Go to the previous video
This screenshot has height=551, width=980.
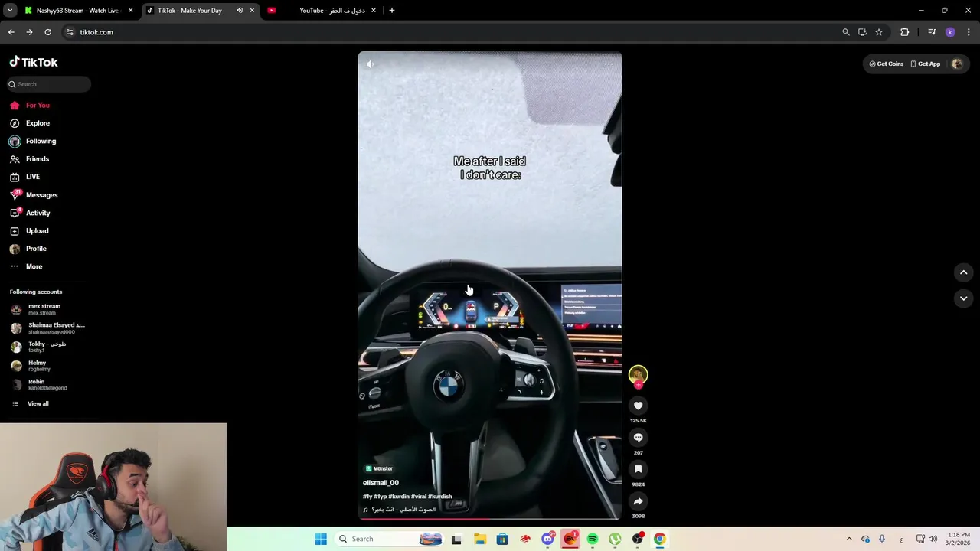point(964,272)
